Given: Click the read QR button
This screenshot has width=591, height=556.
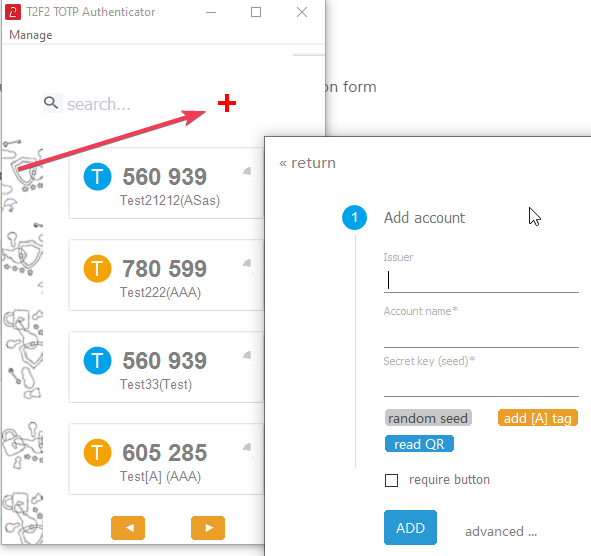Looking at the screenshot, I should tap(419, 444).
